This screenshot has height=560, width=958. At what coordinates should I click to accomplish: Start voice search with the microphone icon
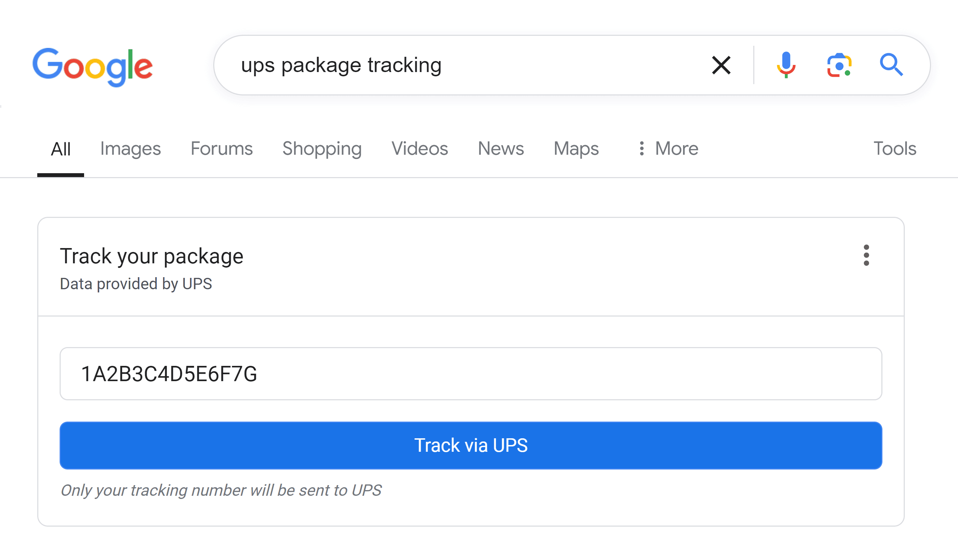(786, 65)
